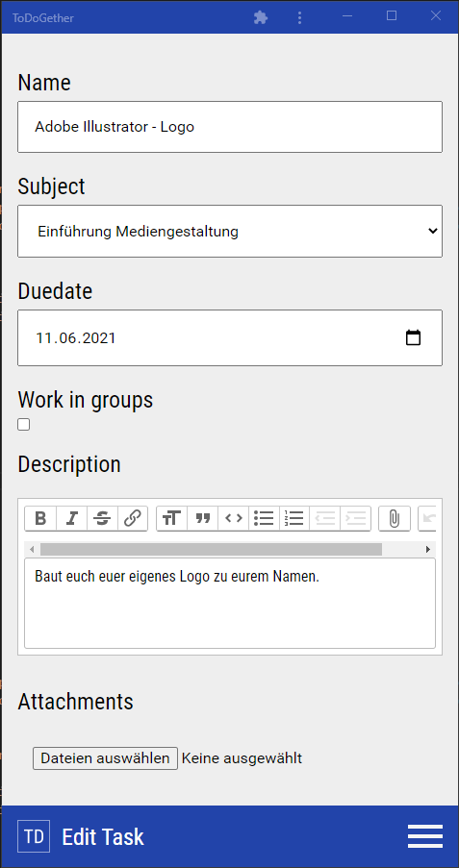Open the three-dot title bar menu
The width and height of the screenshot is (459, 868).
point(299,17)
